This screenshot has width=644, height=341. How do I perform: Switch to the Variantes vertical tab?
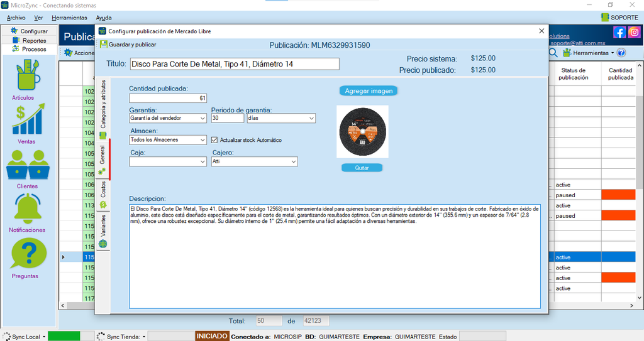click(x=103, y=231)
